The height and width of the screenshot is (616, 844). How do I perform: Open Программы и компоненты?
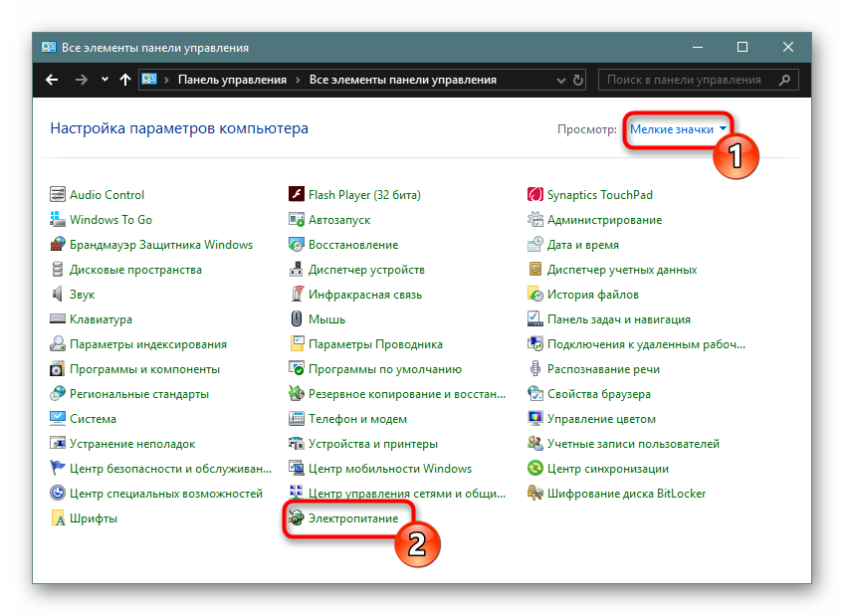tap(144, 368)
